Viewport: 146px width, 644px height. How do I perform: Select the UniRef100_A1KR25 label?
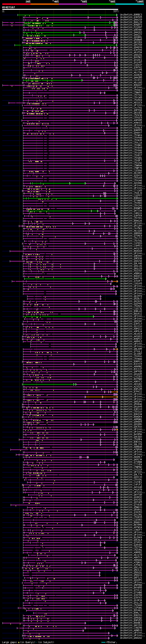131,75
